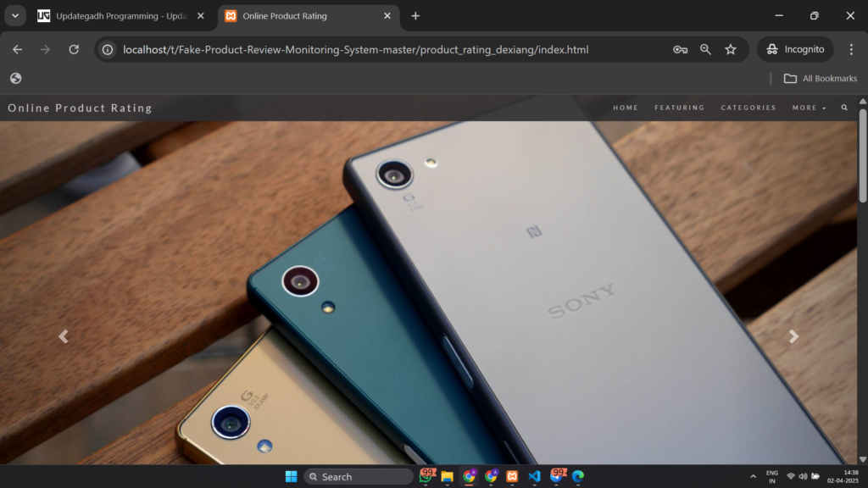Open Microsoft Edge from the taskbar

578,476
